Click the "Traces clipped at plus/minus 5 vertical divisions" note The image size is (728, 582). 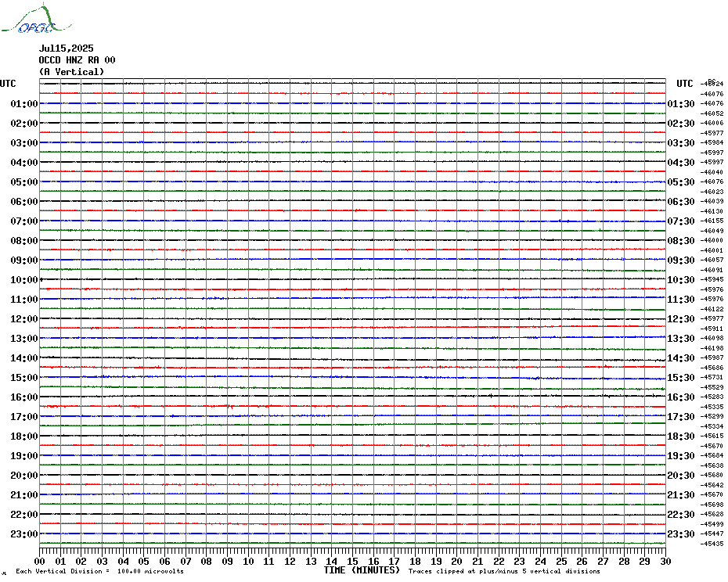coord(504,571)
